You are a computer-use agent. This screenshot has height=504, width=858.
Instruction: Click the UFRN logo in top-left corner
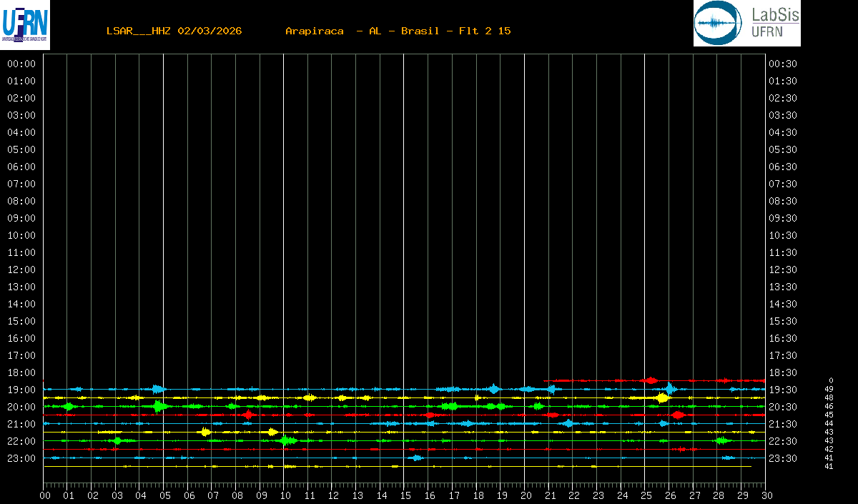point(25,25)
